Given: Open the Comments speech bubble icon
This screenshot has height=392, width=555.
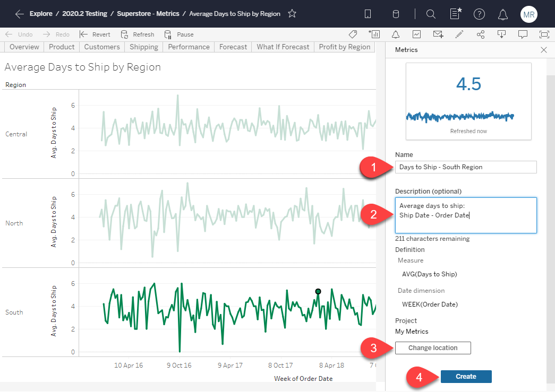Looking at the screenshot, I should click(x=523, y=34).
